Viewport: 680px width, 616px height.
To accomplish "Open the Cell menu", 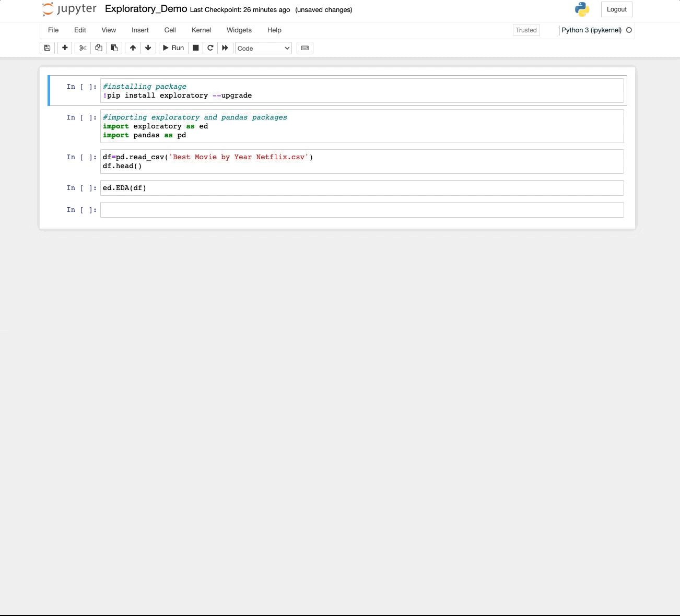I will pos(170,30).
